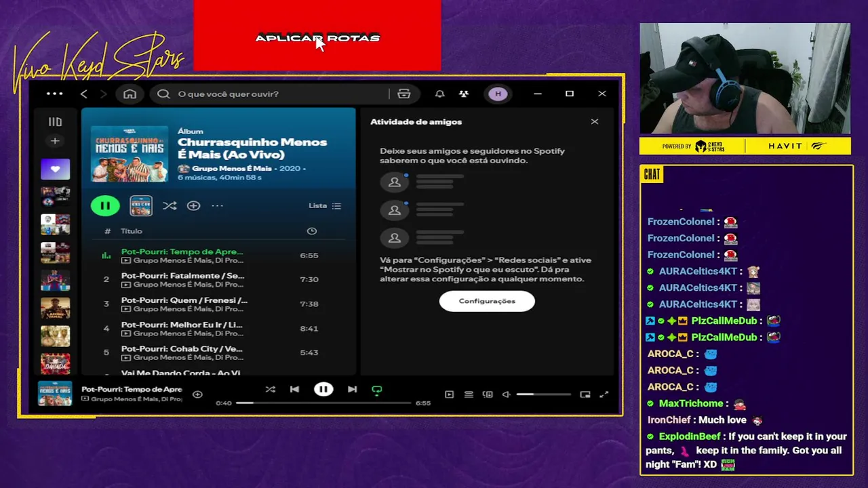868x488 pixels.
Task: Open the mini player icon
Action: click(585, 394)
